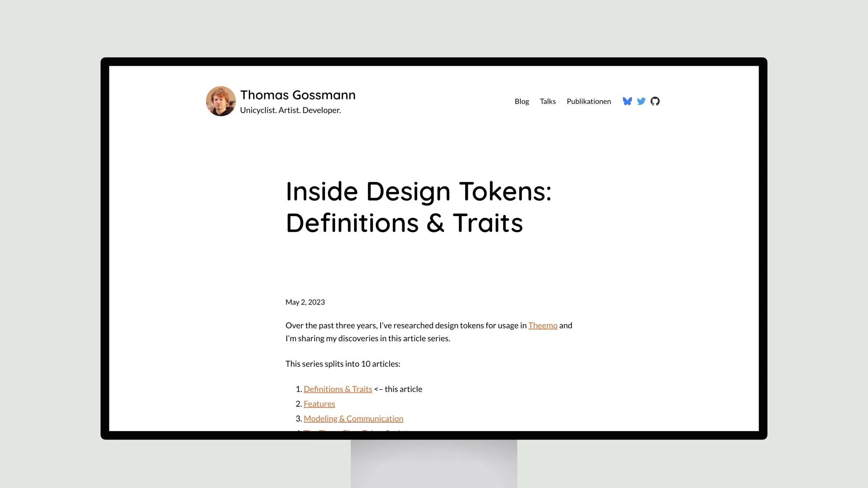This screenshot has height=488, width=868.
Task: Click the GitHub icon in navigation
Action: point(655,101)
